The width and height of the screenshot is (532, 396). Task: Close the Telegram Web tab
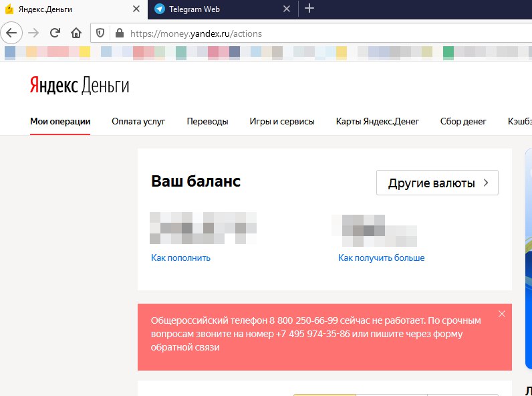(x=286, y=9)
